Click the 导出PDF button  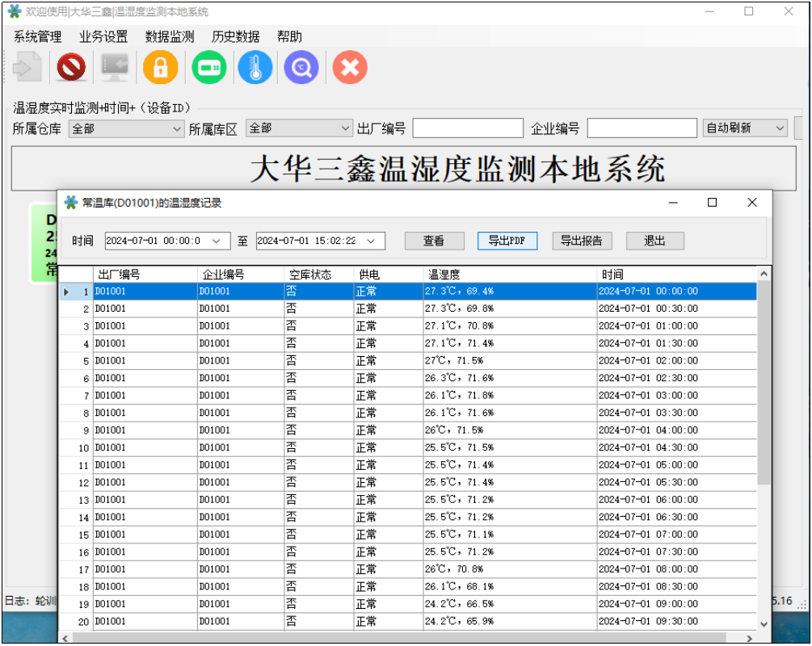pos(507,241)
